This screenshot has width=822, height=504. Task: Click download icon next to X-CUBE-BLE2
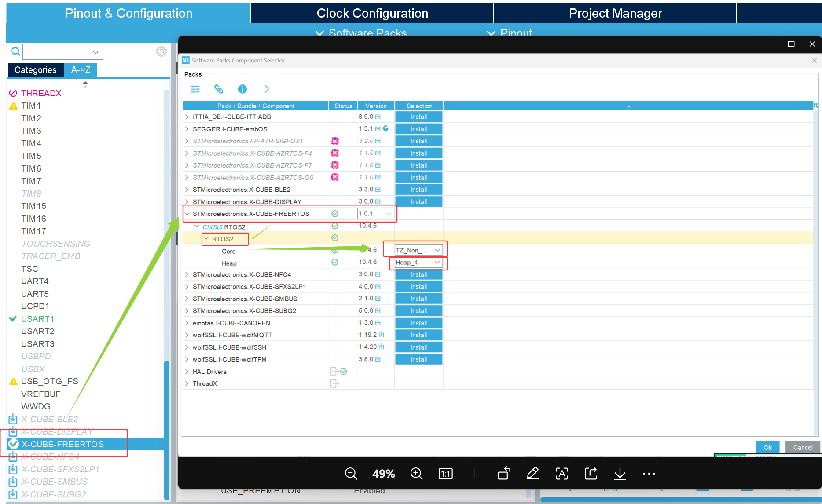click(x=13, y=419)
